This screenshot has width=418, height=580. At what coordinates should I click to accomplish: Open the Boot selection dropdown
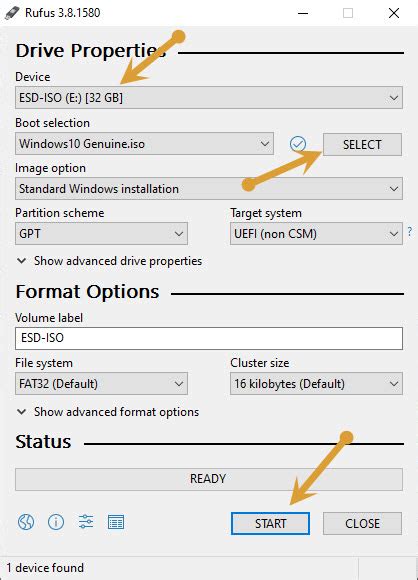[144, 144]
